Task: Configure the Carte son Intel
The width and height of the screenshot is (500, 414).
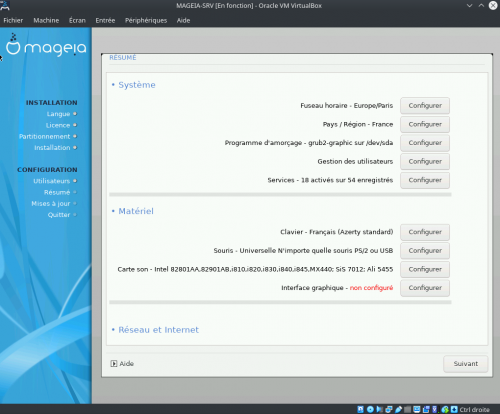Action: pos(425,269)
